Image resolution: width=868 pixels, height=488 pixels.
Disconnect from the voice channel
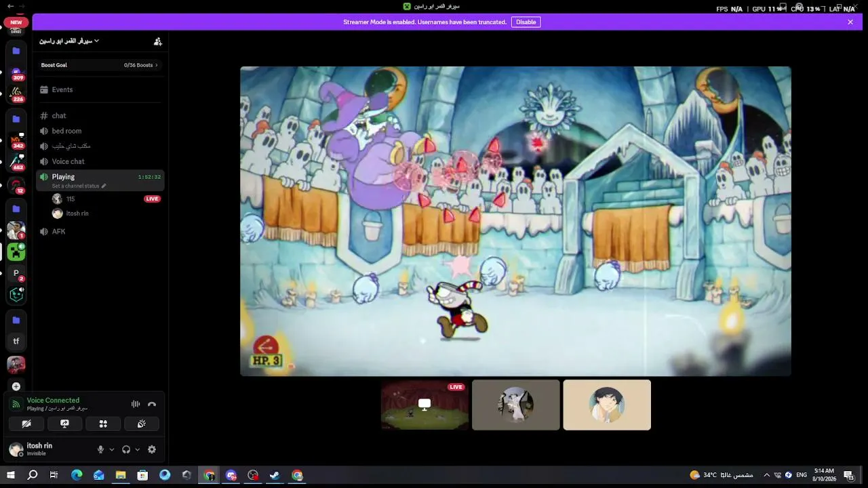coord(152,404)
